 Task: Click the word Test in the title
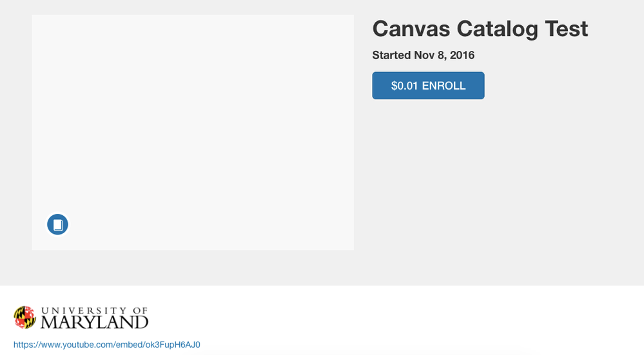(x=567, y=29)
